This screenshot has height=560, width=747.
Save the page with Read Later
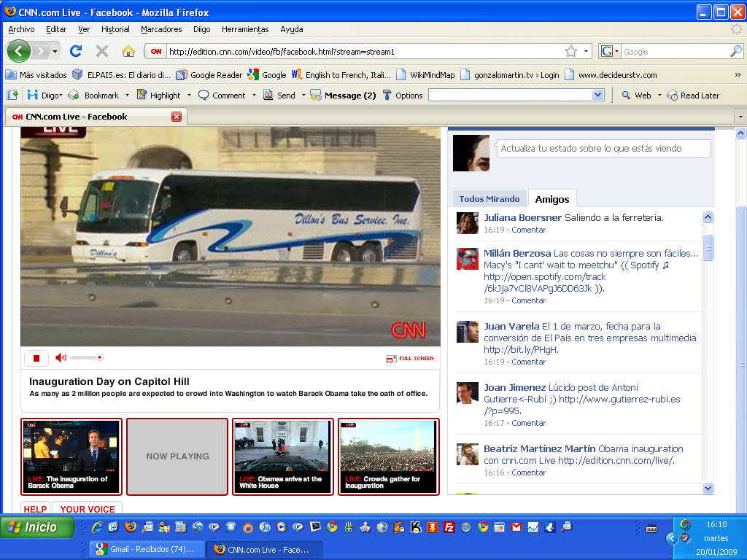(693, 96)
